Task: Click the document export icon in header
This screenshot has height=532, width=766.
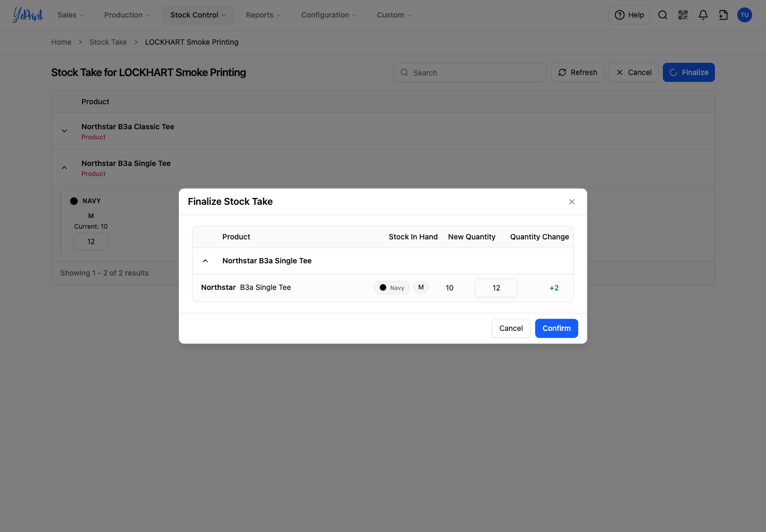Action: point(723,15)
